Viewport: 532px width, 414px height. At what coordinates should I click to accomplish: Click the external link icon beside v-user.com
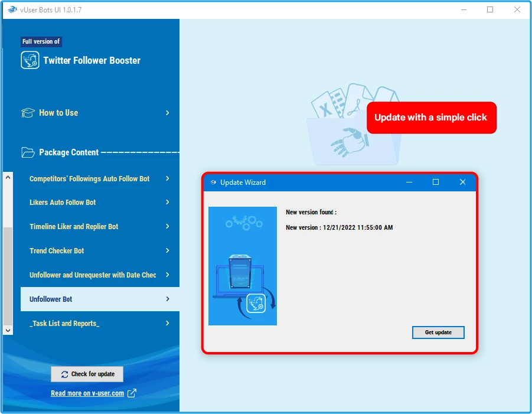coord(132,393)
